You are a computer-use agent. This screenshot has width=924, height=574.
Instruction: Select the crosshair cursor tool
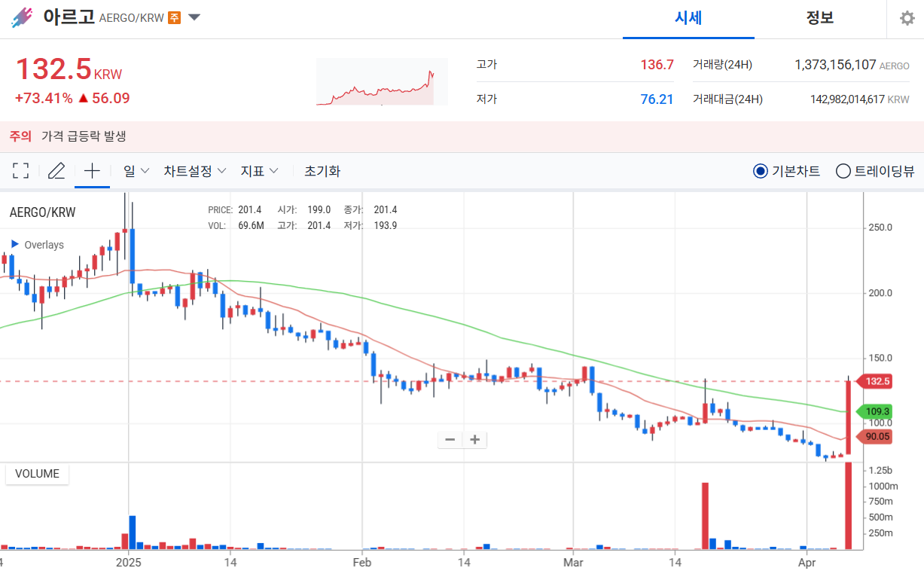click(92, 171)
